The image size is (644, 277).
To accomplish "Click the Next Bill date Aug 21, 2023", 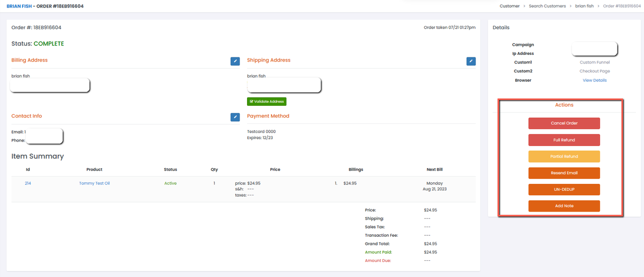I will click(434, 189).
